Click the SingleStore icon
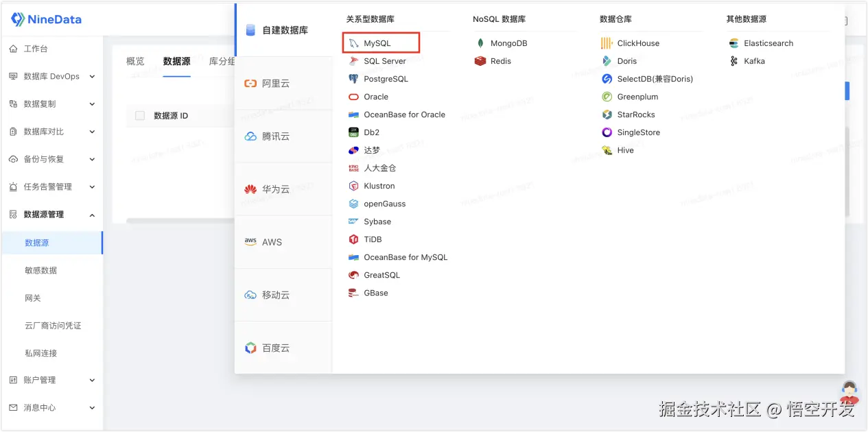868x432 pixels. [607, 132]
